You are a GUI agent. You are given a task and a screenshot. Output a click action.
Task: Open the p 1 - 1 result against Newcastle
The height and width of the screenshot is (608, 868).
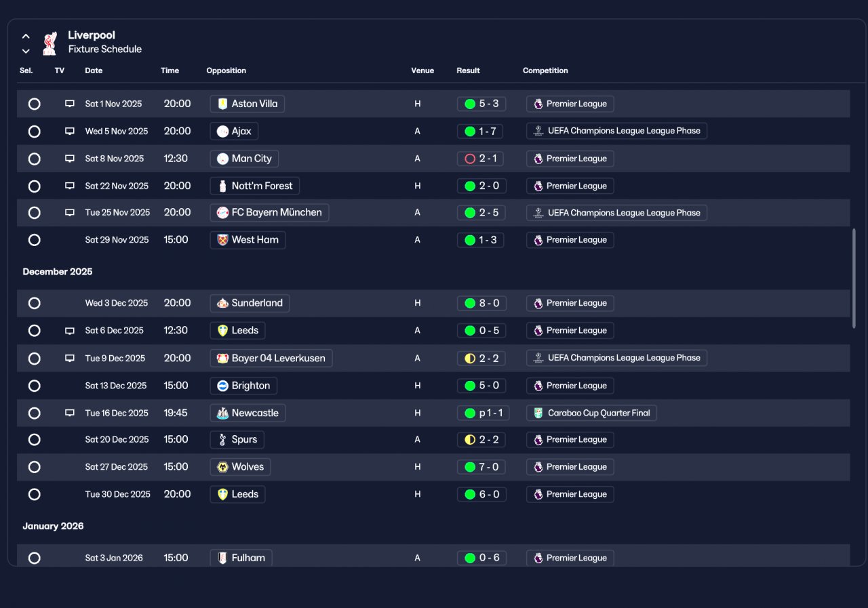click(x=483, y=413)
